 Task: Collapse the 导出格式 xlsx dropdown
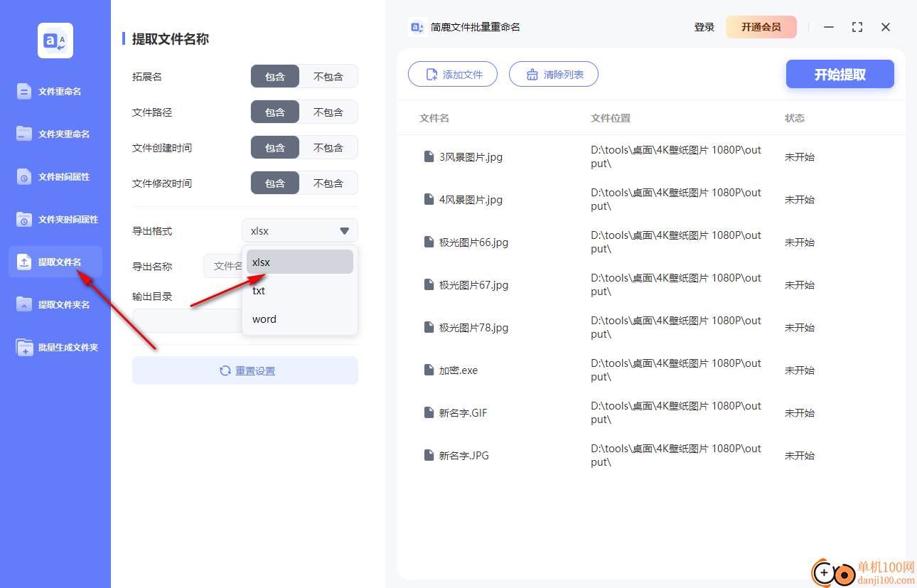click(x=300, y=231)
